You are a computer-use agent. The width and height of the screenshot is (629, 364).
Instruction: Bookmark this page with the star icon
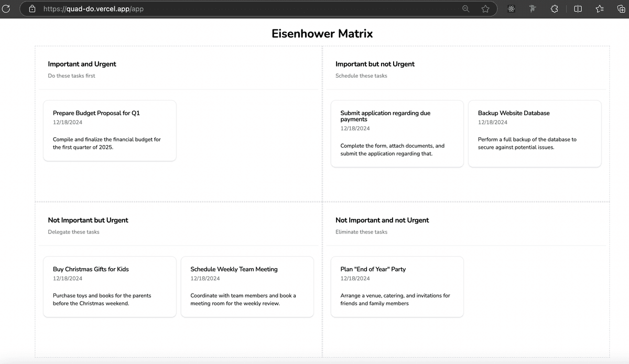(485, 9)
